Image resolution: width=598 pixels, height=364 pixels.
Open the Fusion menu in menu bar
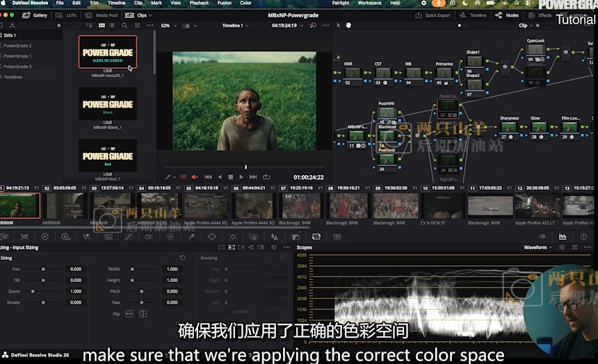[x=224, y=3]
